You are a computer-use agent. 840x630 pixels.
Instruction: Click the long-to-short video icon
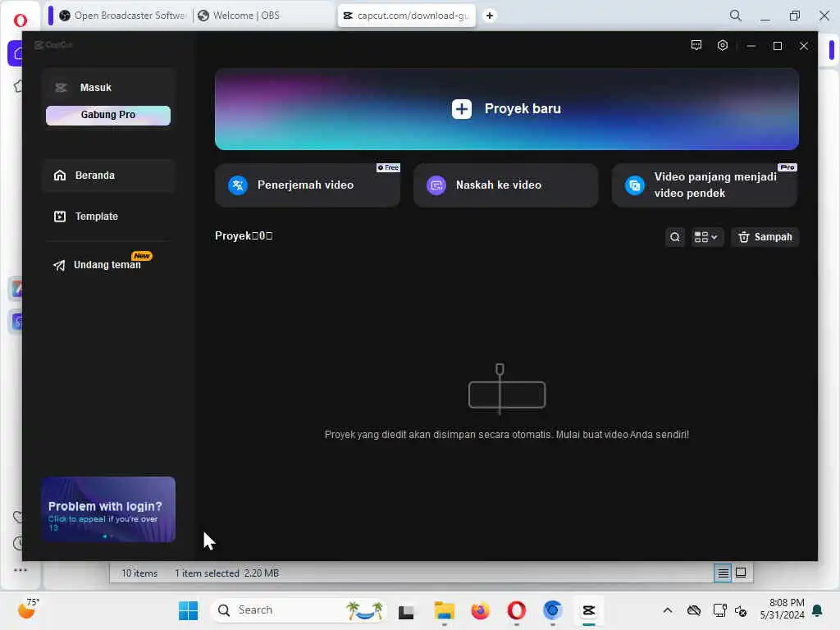[634, 185]
